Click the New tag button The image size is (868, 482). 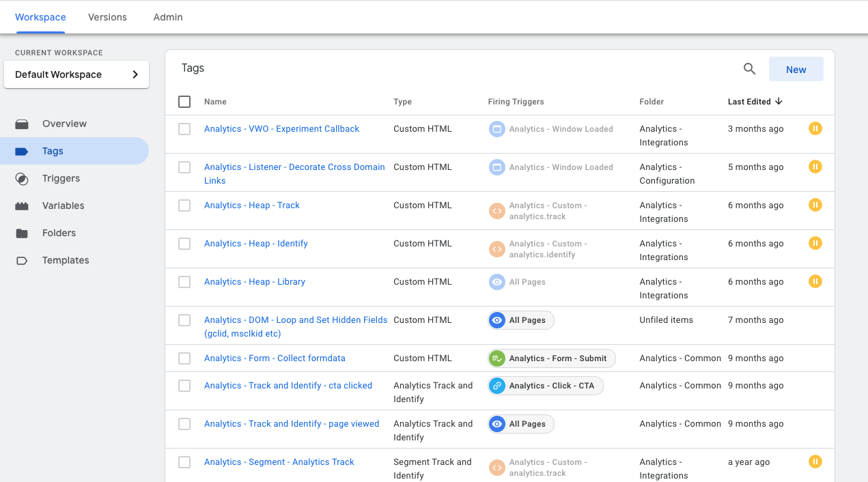796,69
